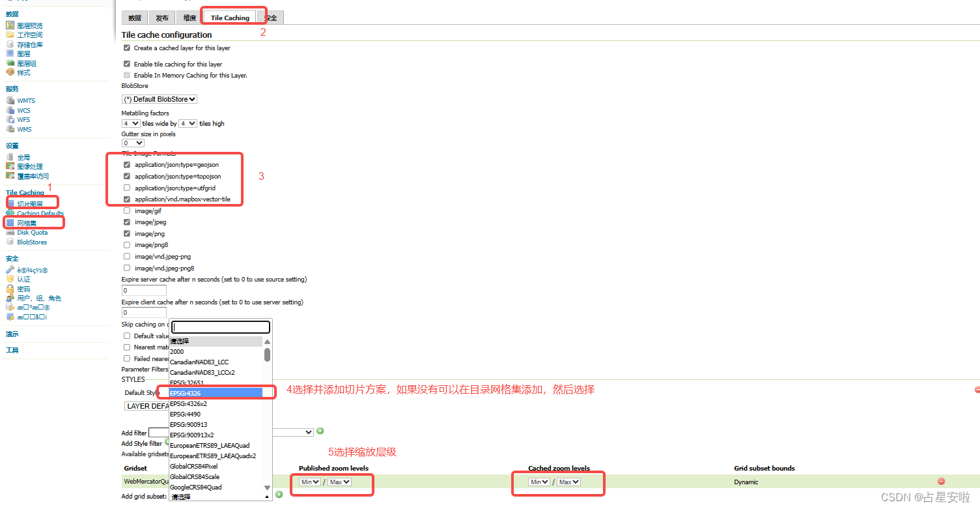Click the WFS service icon
This screenshot has height=509, width=980.
pos(10,120)
